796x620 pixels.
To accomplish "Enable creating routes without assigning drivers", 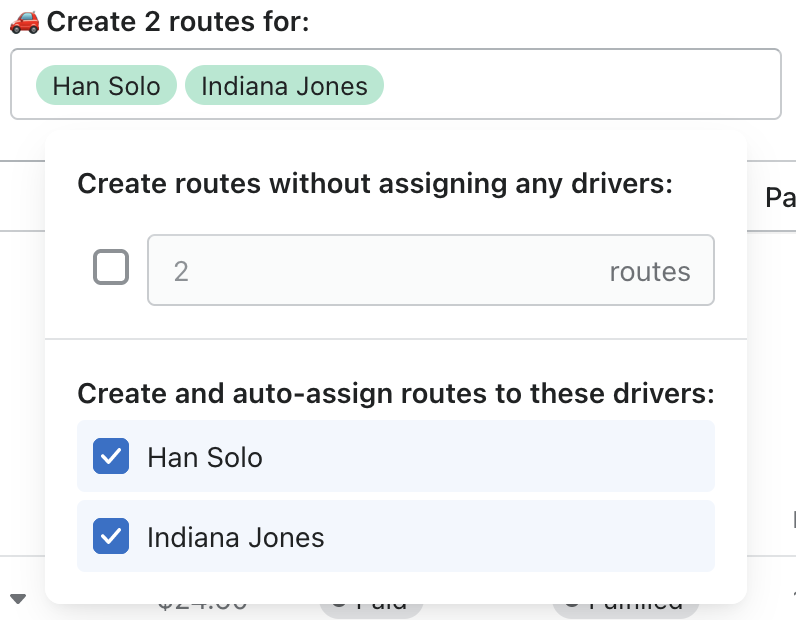I will [111, 268].
